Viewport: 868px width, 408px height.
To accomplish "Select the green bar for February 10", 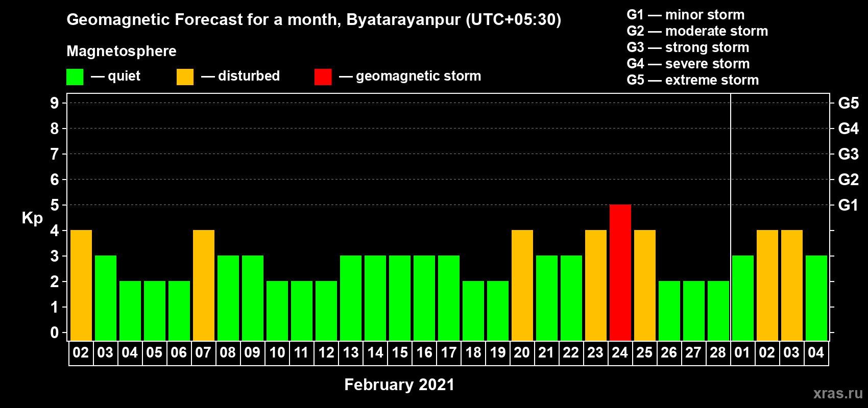I will [x=277, y=311].
